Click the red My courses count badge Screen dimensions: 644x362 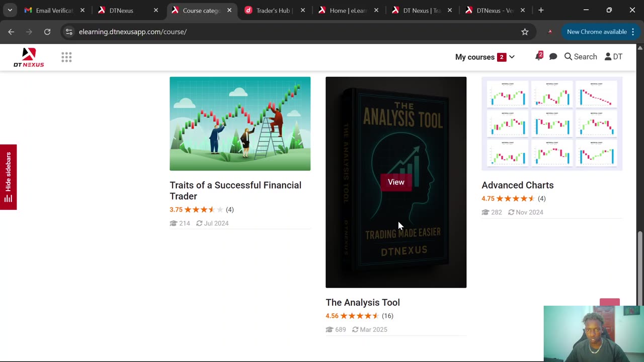pos(502,57)
